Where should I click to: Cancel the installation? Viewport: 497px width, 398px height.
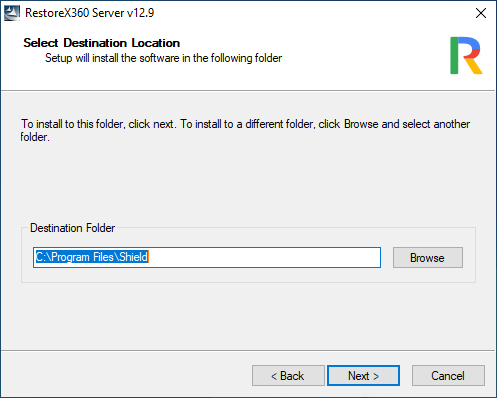[x=448, y=376]
